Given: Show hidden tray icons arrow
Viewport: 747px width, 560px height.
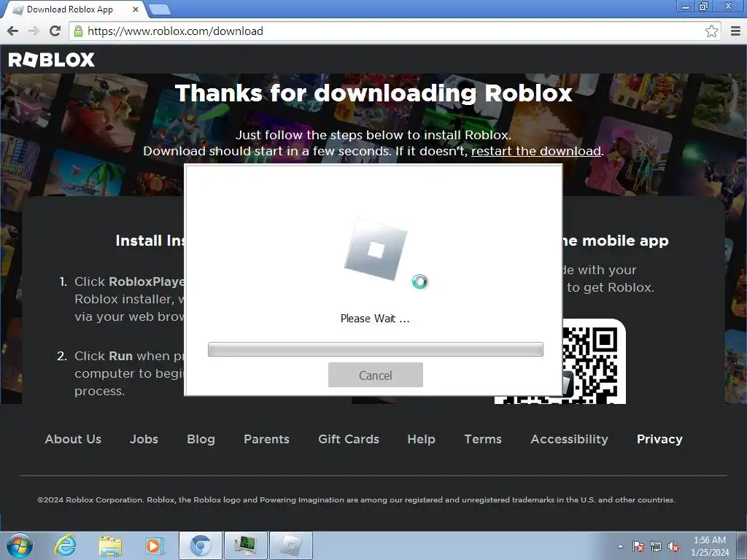Looking at the screenshot, I should 620,546.
